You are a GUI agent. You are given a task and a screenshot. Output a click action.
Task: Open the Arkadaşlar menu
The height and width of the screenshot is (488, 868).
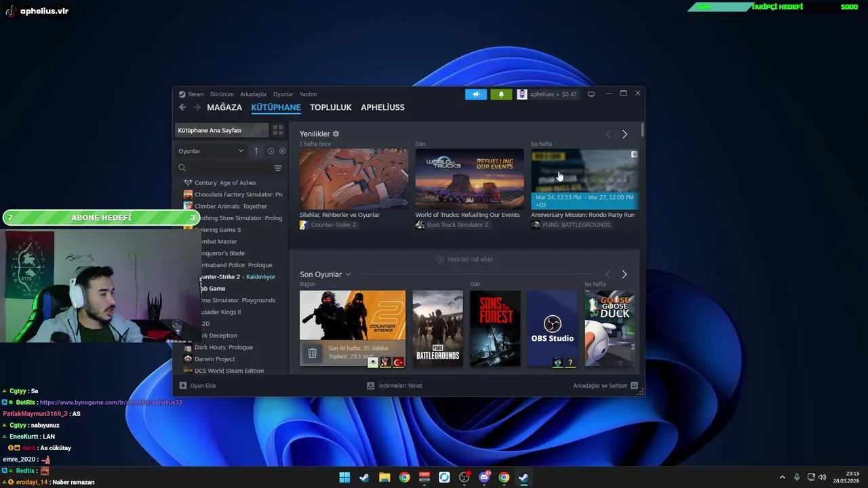click(x=253, y=94)
